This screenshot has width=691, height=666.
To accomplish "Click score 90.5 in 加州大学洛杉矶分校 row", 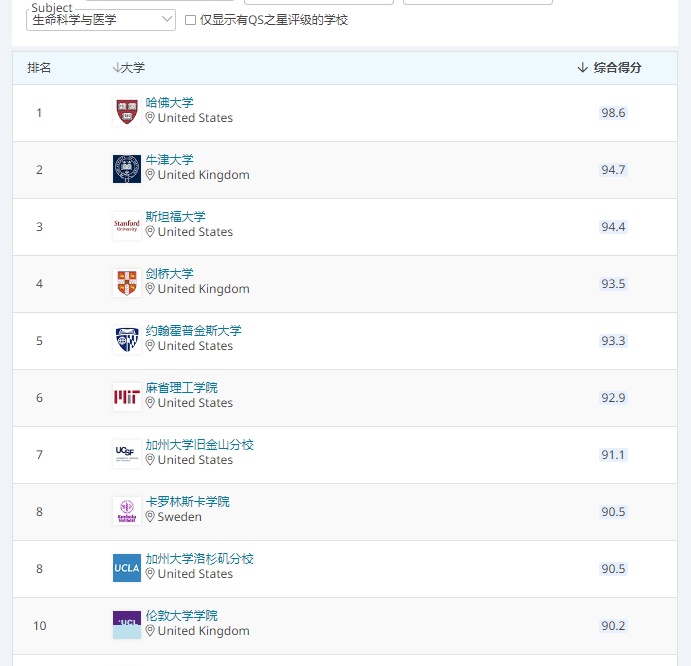I will coord(613,569).
